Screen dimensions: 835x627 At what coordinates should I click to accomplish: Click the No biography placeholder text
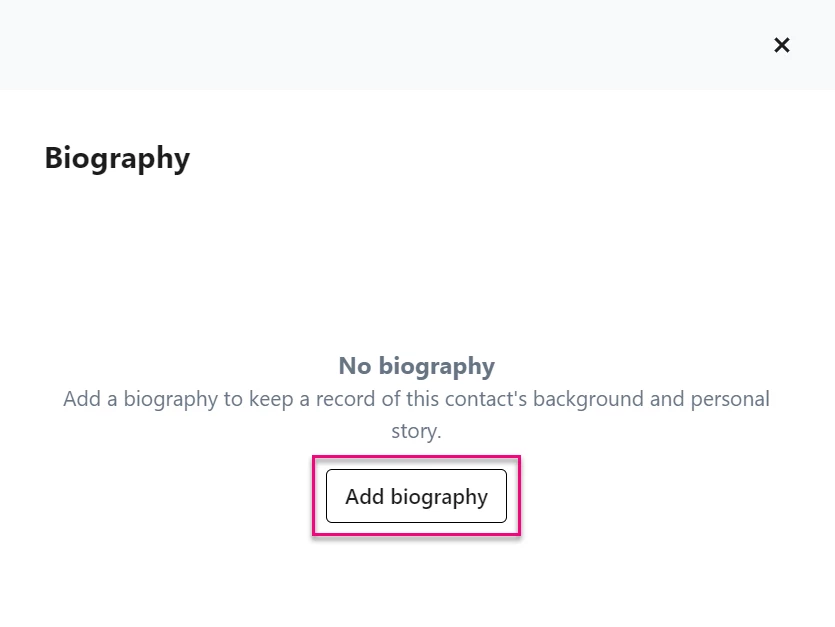[416, 366]
